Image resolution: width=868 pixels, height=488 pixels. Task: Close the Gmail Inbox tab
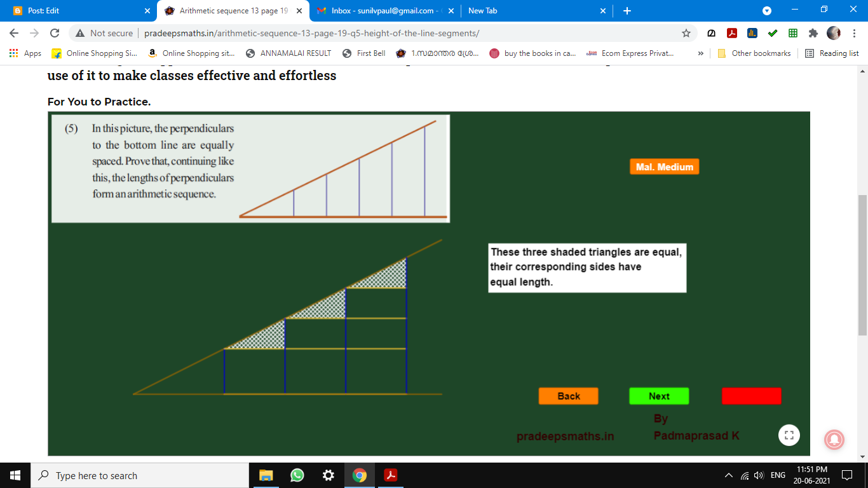click(x=451, y=11)
